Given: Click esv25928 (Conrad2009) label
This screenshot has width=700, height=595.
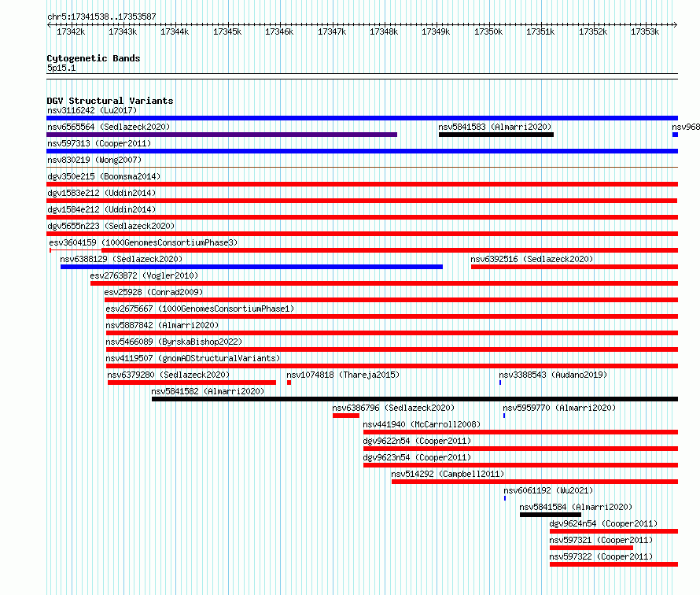Looking at the screenshot, I should point(153,292).
